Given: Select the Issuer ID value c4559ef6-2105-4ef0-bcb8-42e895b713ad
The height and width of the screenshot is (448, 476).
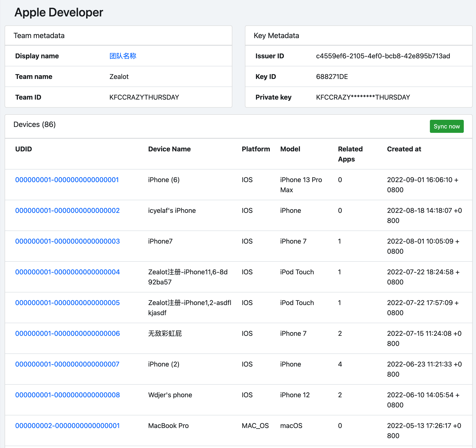Looking at the screenshot, I should (x=383, y=56).
